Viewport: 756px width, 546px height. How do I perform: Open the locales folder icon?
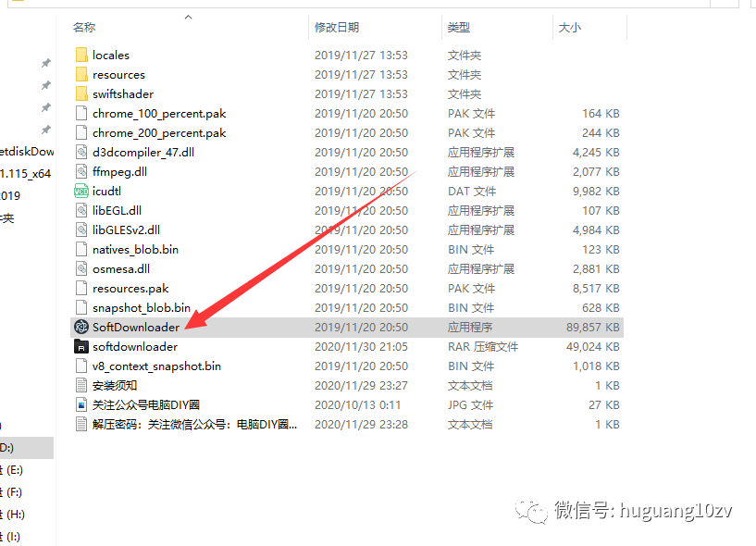[x=81, y=55]
